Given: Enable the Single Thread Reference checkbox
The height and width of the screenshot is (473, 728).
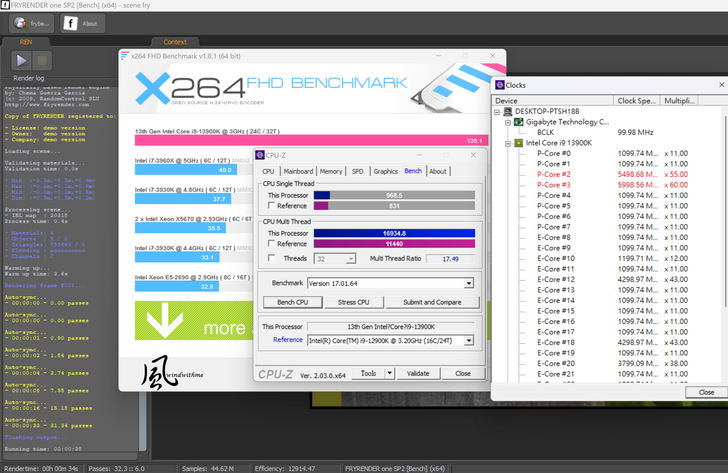Looking at the screenshot, I should (x=269, y=205).
